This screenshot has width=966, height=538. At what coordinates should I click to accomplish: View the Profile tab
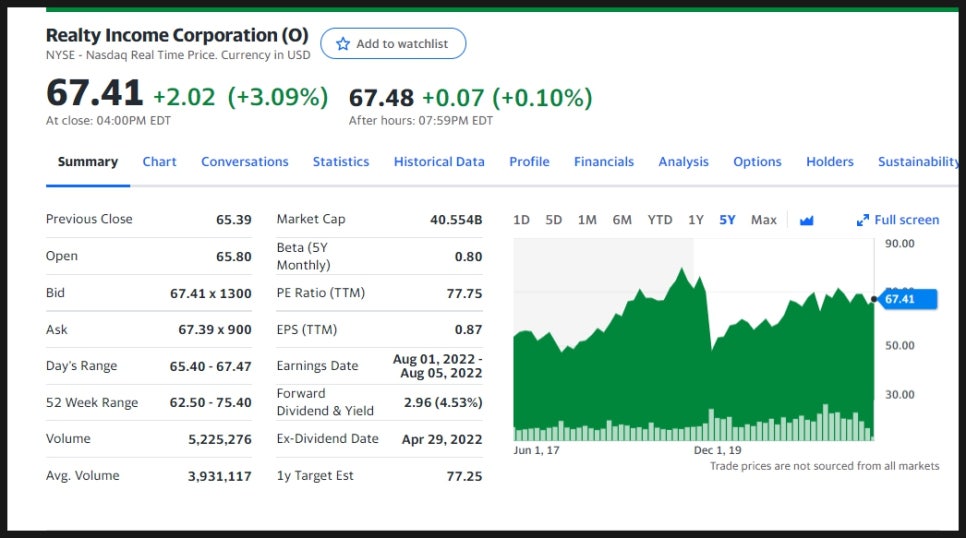coord(529,162)
